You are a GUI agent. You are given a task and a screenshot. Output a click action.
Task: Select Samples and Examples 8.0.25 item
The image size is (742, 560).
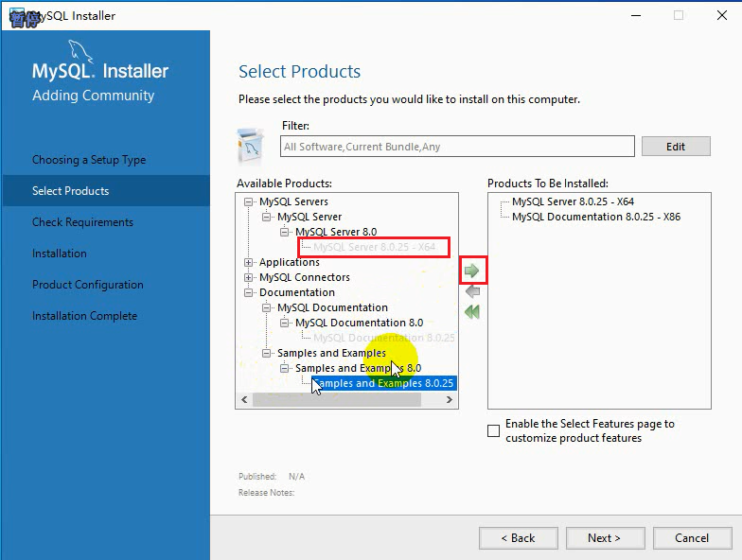pos(384,384)
